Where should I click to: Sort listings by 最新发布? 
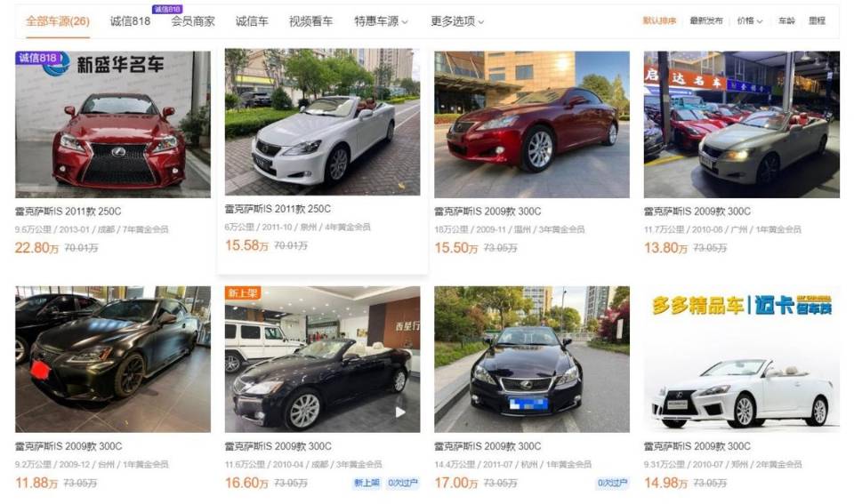pyautogui.click(x=705, y=20)
